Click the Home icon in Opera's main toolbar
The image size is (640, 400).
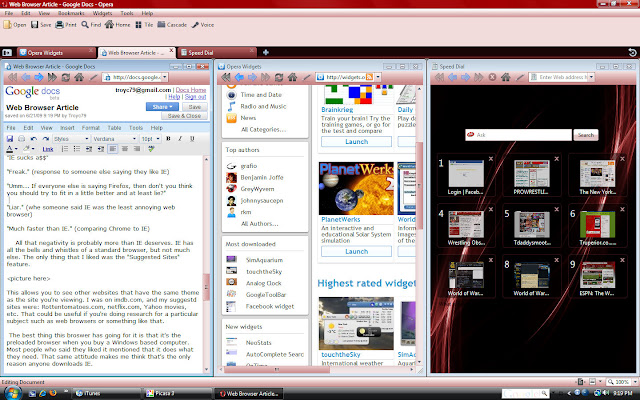[109, 24]
